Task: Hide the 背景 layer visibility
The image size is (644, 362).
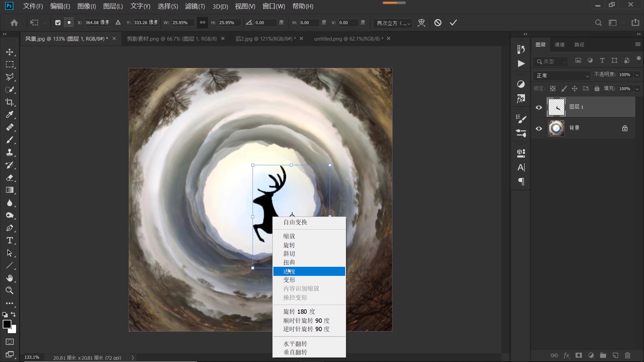Action: 539,128
